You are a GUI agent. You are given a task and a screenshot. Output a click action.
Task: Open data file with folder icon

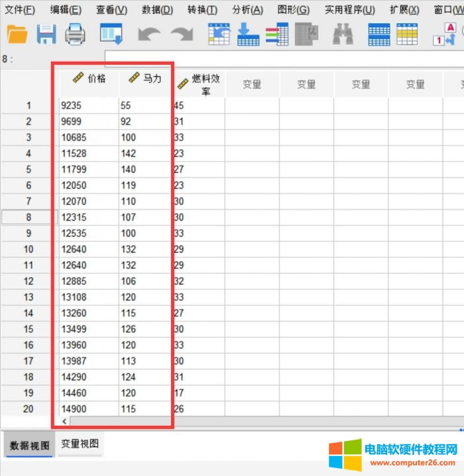(17, 34)
